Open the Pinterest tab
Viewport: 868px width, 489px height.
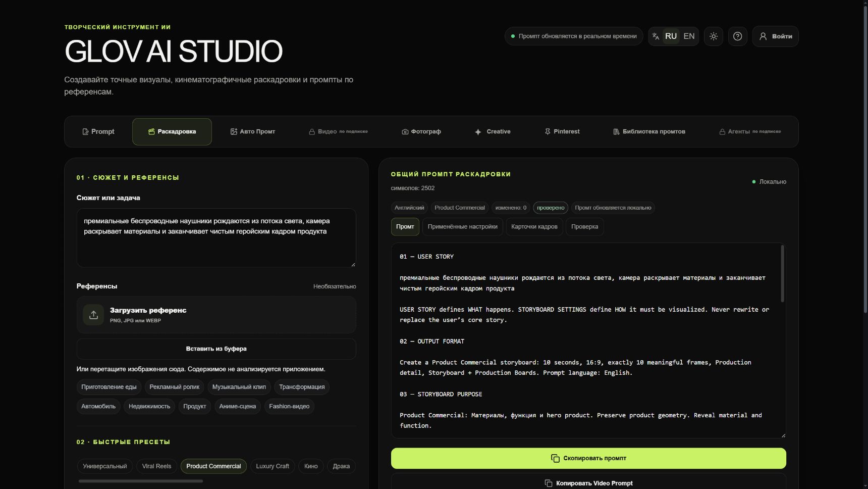pos(562,132)
